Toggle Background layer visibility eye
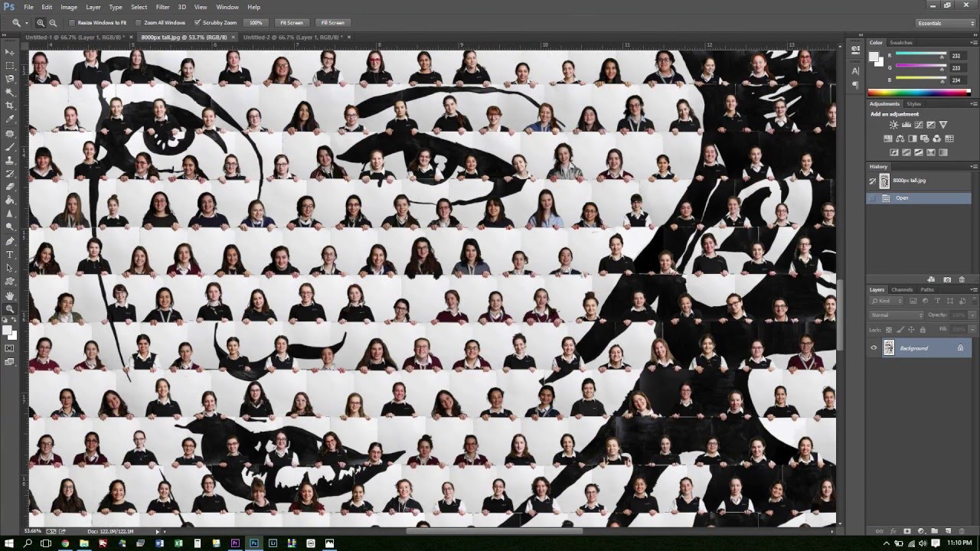 pos(874,348)
